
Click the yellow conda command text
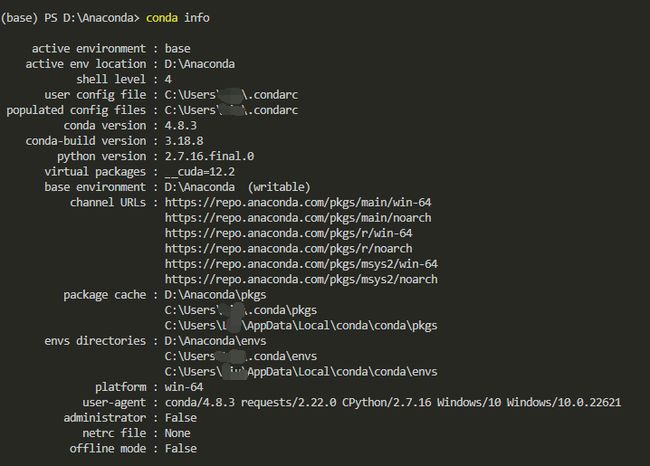[x=162, y=18]
